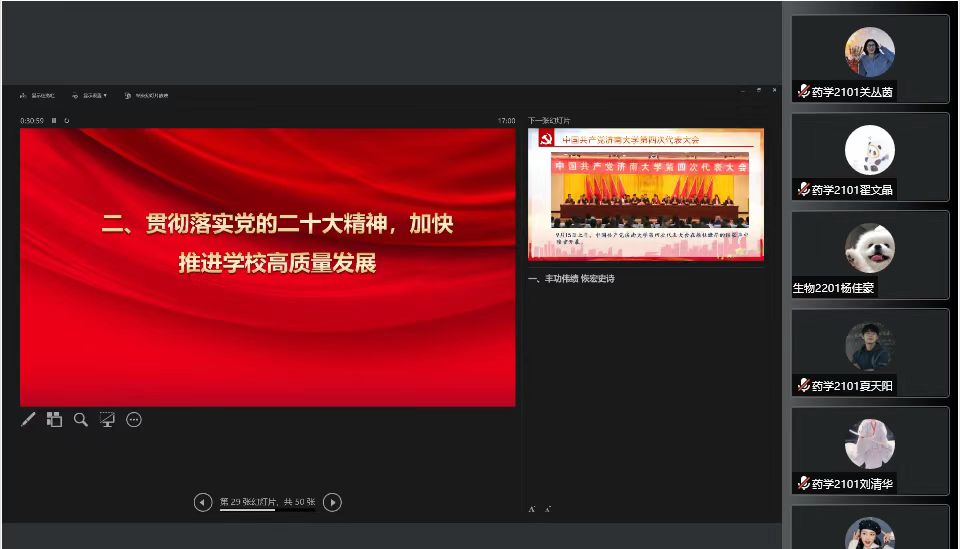Click the magnifier zoom into slide icon
Image resolution: width=960 pixels, height=549 pixels.
(x=81, y=420)
